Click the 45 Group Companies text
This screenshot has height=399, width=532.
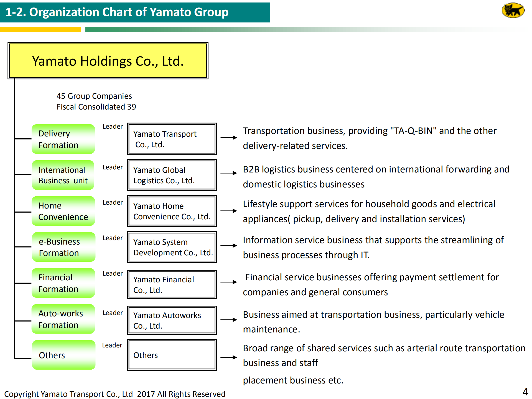(94, 96)
